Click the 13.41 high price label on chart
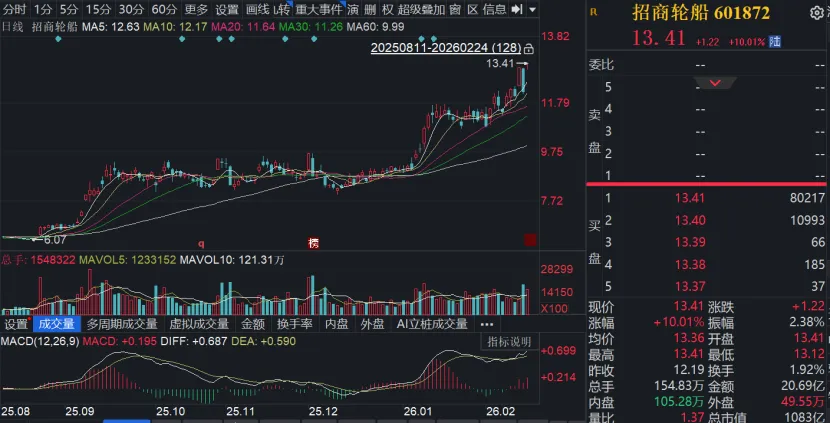Screen dimensions: 830x423 [500, 64]
